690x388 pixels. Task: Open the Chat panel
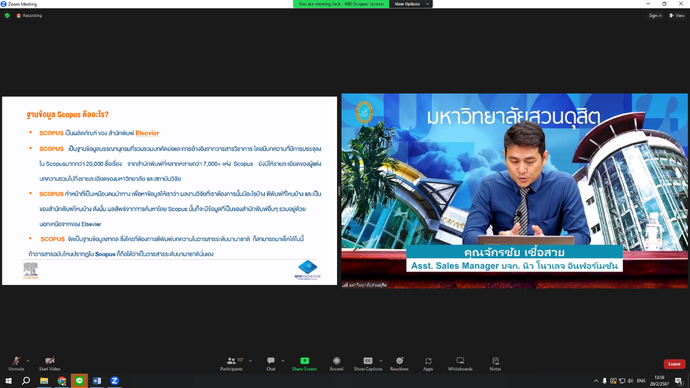tap(271, 363)
